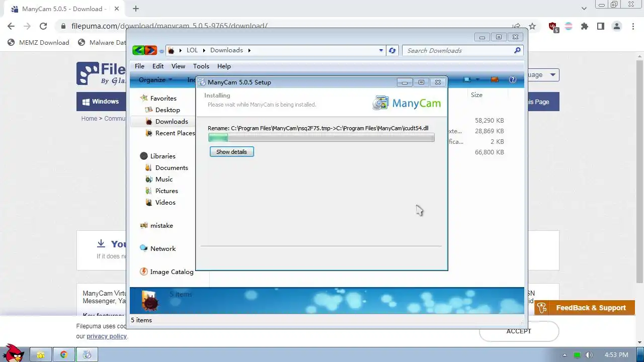Image resolution: width=644 pixels, height=362 pixels.
Task: Click the Size column header
Action: point(476,95)
